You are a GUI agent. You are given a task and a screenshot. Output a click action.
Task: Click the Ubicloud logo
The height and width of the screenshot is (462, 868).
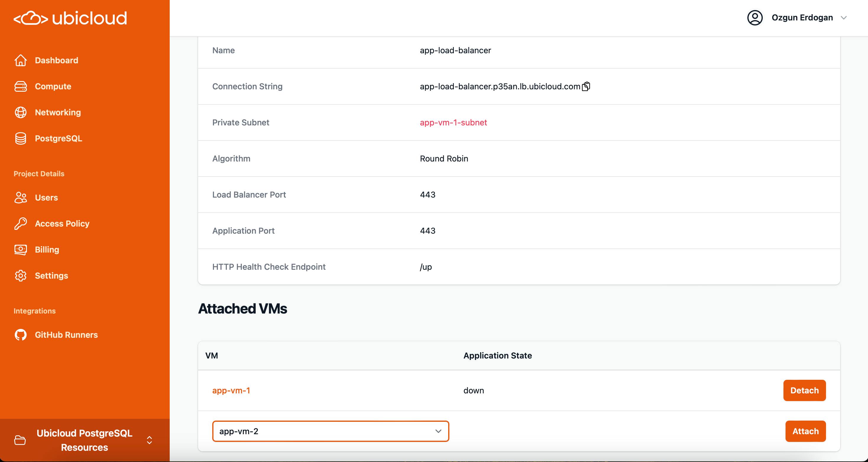(x=70, y=18)
